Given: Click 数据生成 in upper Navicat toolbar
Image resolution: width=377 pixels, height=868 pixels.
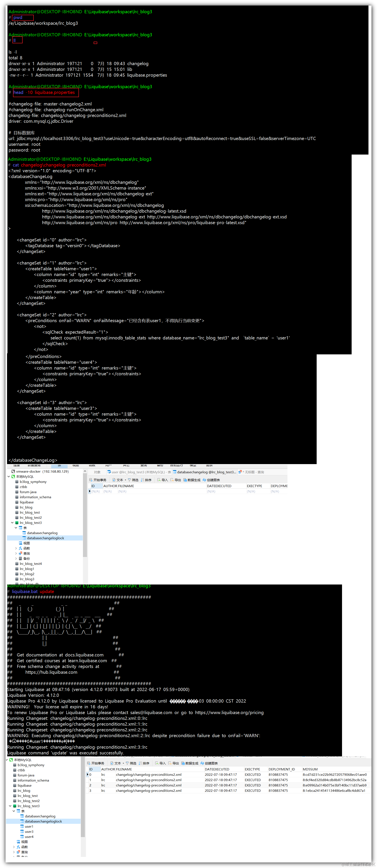Looking at the screenshot, I should (x=192, y=480).
